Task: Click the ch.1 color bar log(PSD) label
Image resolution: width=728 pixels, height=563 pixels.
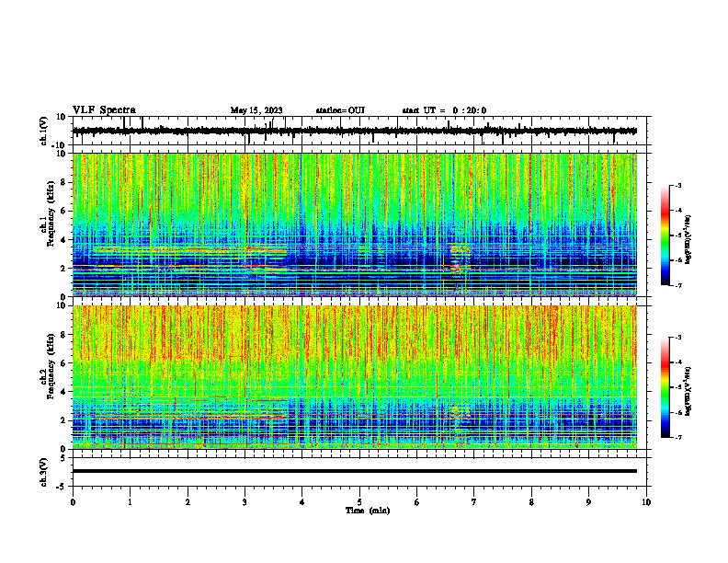Action: [688, 240]
